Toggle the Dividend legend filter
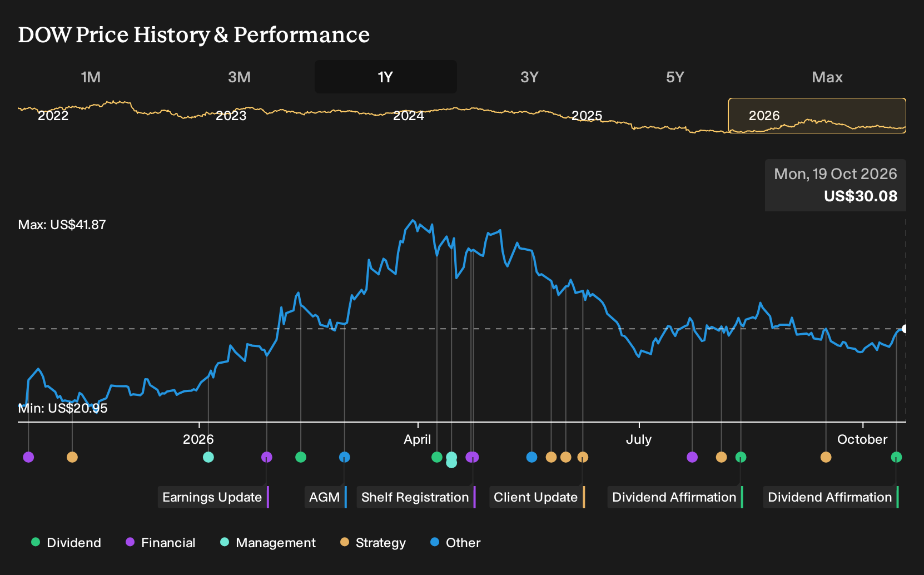The width and height of the screenshot is (924, 575). tap(66, 543)
